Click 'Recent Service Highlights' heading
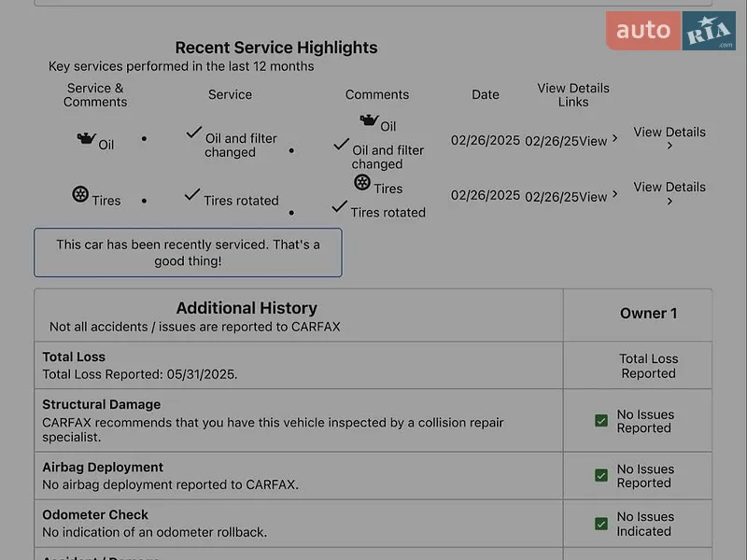Screen dimensions: 747x560 pos(276,48)
